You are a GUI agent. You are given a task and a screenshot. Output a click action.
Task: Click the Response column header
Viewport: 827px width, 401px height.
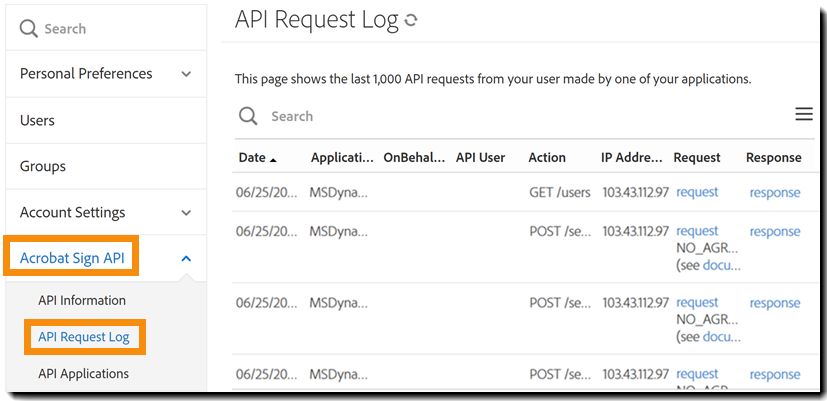[x=774, y=158]
